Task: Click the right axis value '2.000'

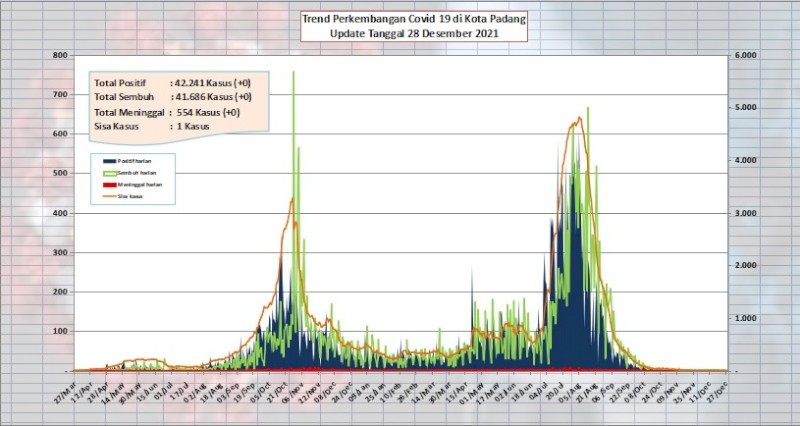Action: click(x=746, y=266)
